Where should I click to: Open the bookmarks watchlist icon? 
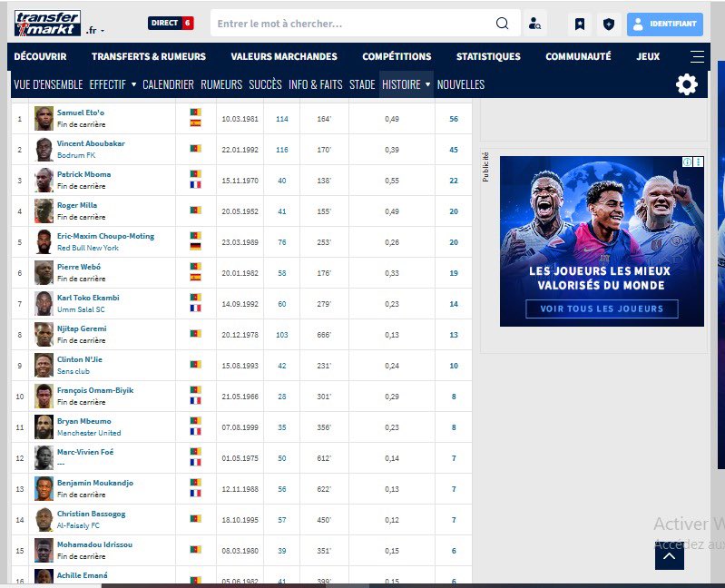click(579, 24)
